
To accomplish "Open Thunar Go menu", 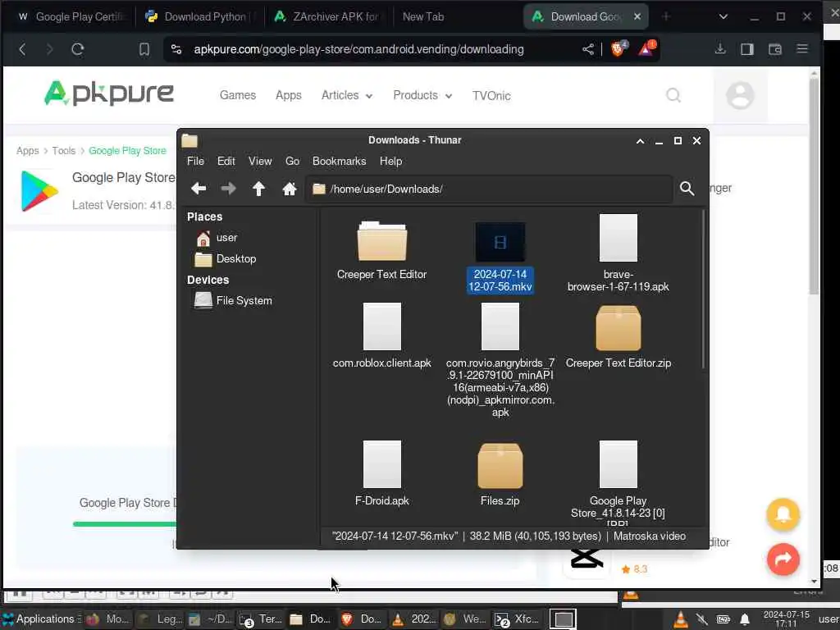I will click(293, 162).
